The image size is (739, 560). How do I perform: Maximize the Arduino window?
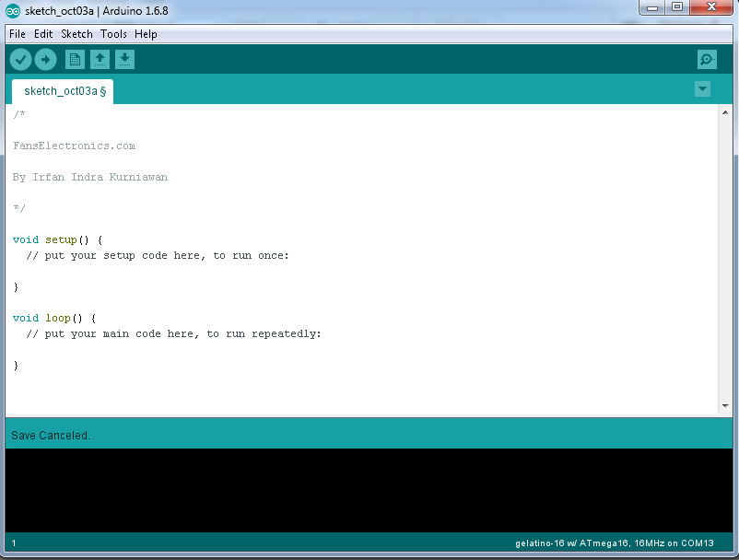(x=677, y=8)
